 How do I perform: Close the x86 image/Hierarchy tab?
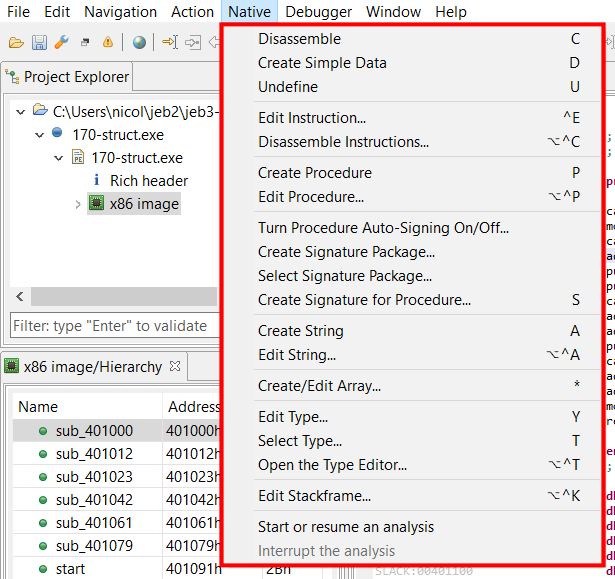175,366
